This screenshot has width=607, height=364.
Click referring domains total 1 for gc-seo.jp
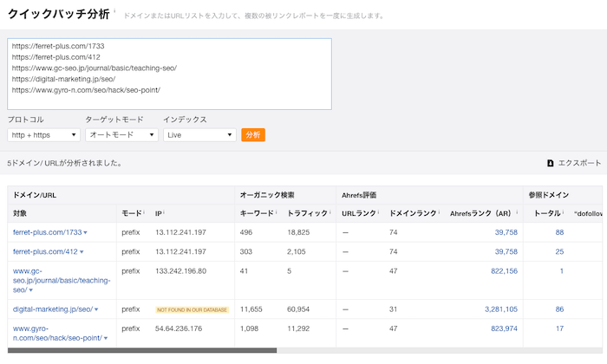click(561, 270)
